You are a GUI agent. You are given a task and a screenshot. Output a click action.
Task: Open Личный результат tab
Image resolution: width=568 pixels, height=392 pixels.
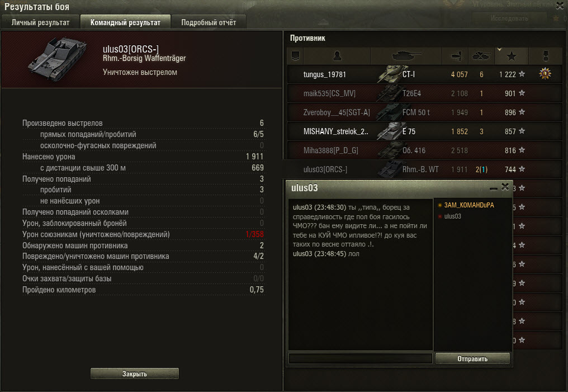pos(41,22)
